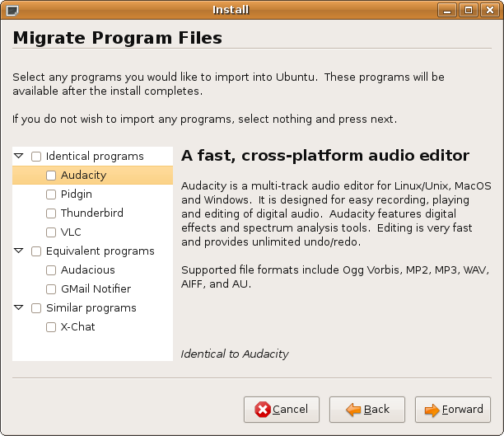Toggle the GMail Notifier checkbox
This screenshot has width=504, height=436.
[x=52, y=289]
